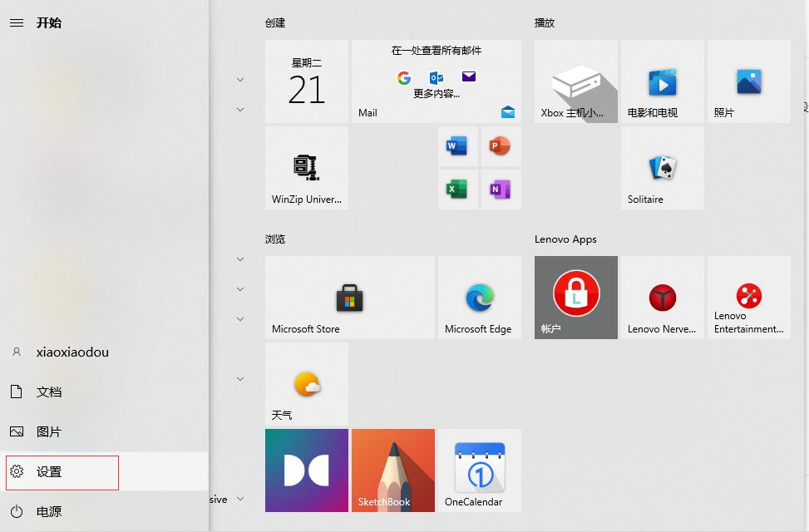Launch Microsoft Word
The height and width of the screenshot is (532, 809).
pos(457,145)
